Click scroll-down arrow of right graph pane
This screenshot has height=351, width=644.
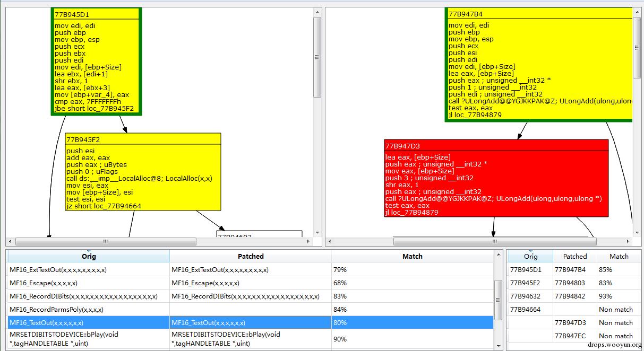(x=637, y=232)
